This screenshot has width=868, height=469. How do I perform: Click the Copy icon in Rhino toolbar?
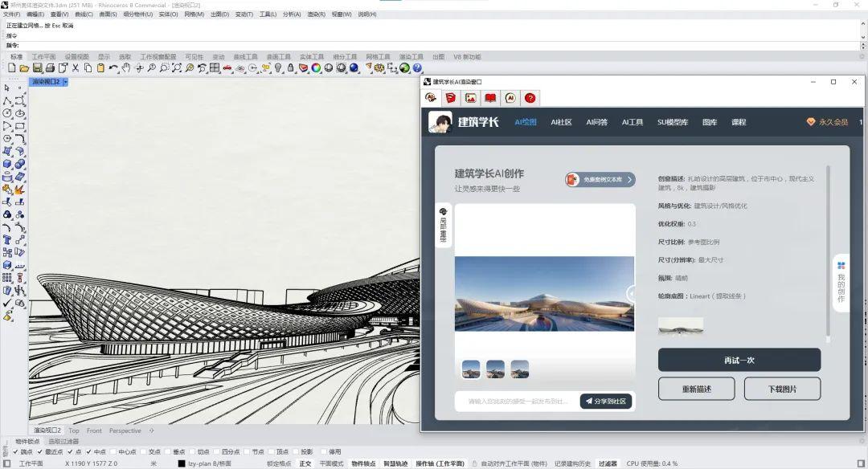pos(88,68)
